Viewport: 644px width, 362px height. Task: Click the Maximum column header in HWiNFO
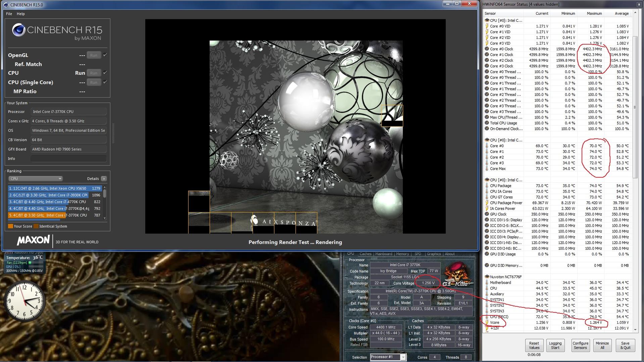tap(590, 13)
